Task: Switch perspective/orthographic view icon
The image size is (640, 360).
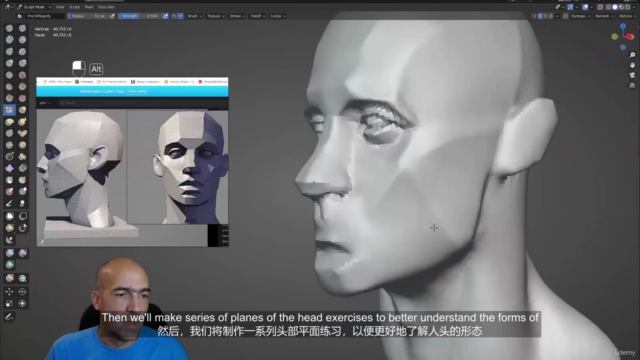Action: pos(632,85)
